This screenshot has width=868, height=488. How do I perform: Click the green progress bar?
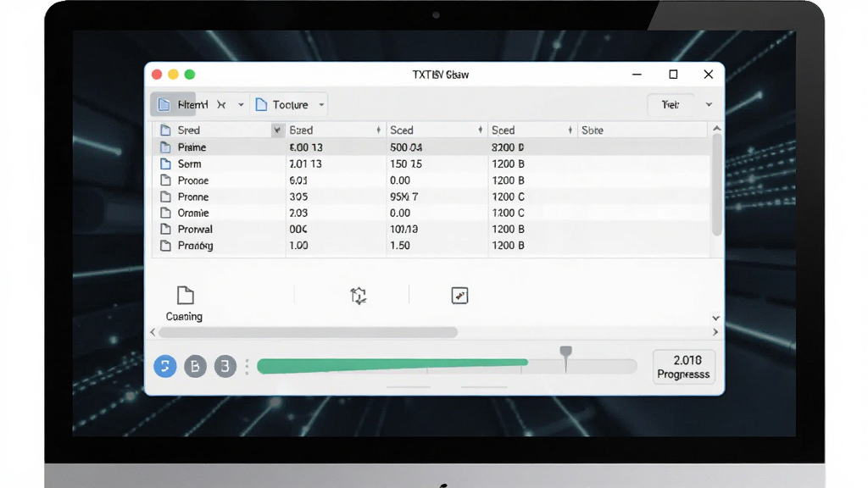pyautogui.click(x=392, y=365)
